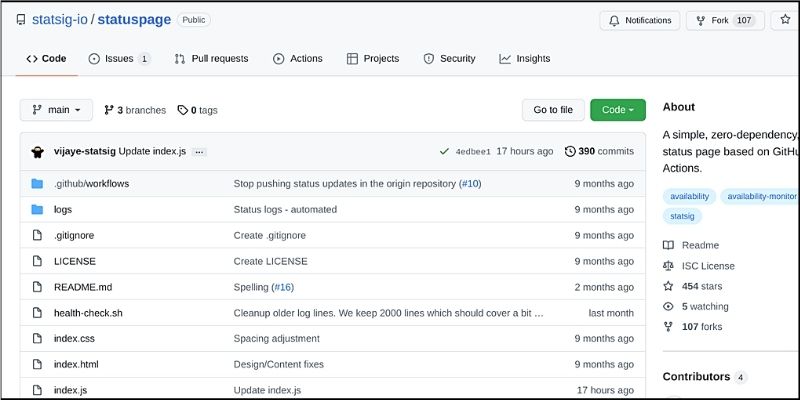The width and height of the screenshot is (800, 400).
Task: Open the #16 pull request link
Action: pos(282,287)
